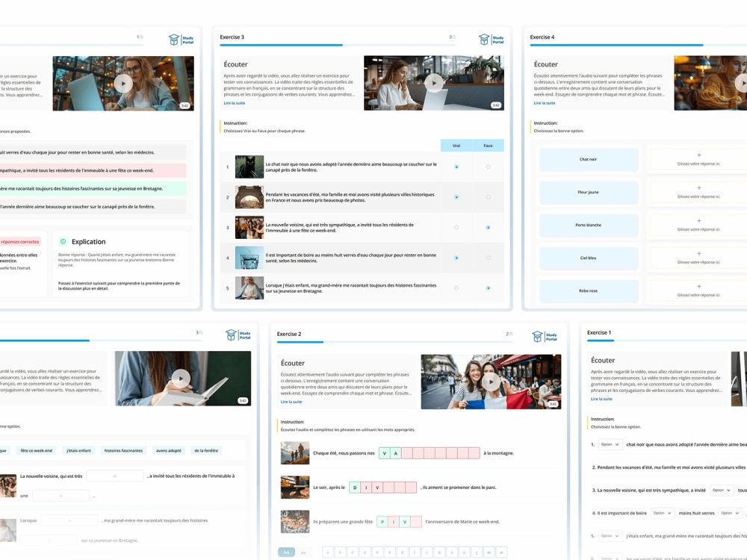Select Faux for sentence 1 about chat noir

[x=488, y=167]
